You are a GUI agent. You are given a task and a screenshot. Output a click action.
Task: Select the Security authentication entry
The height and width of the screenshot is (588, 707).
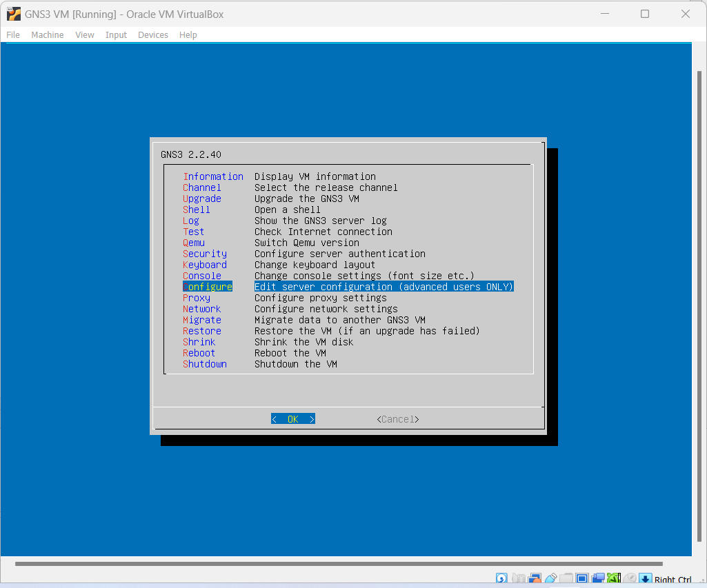[x=304, y=254]
